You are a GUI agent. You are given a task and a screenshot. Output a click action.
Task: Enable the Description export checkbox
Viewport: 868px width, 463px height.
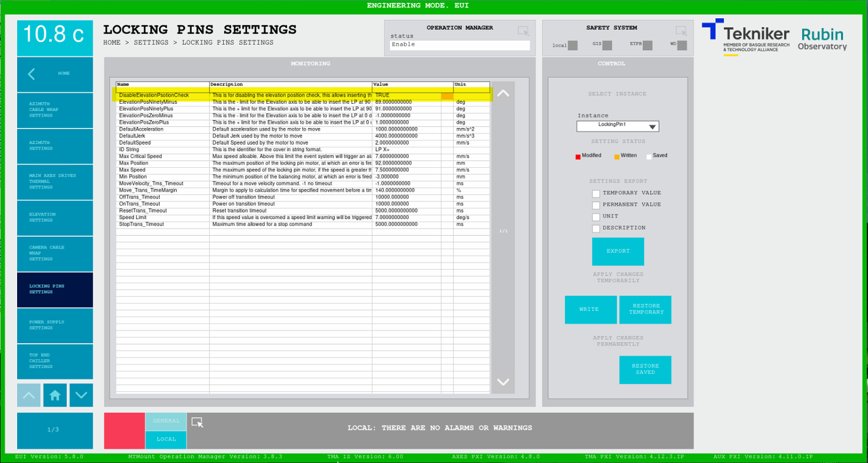(x=596, y=228)
